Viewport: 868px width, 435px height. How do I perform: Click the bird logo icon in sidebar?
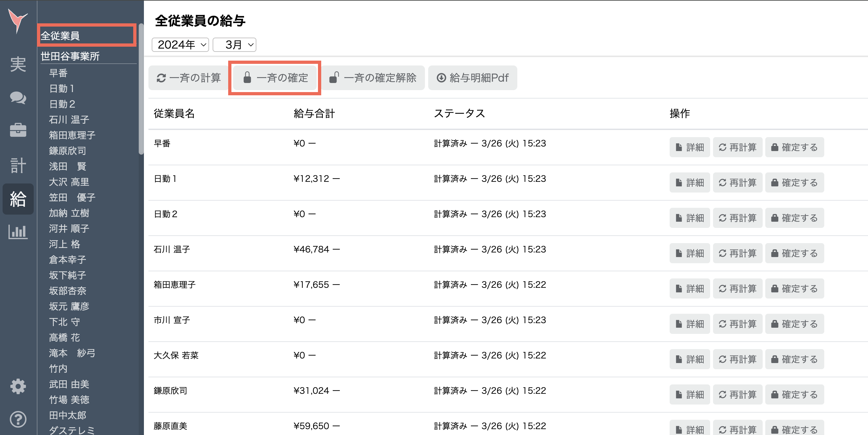(x=18, y=20)
